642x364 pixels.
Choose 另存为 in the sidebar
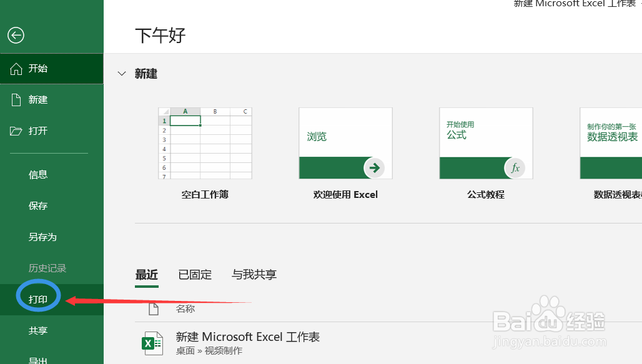click(52, 237)
